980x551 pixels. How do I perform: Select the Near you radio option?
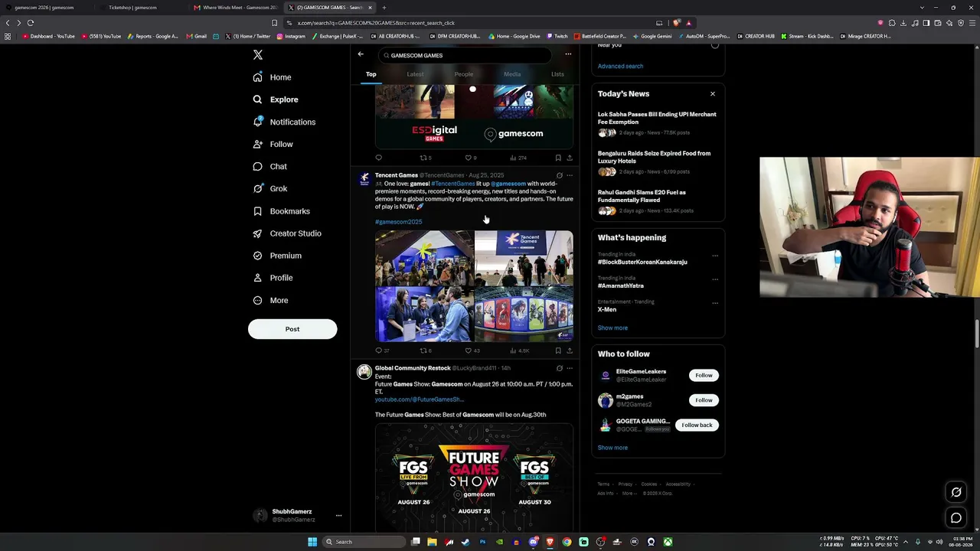[715, 45]
